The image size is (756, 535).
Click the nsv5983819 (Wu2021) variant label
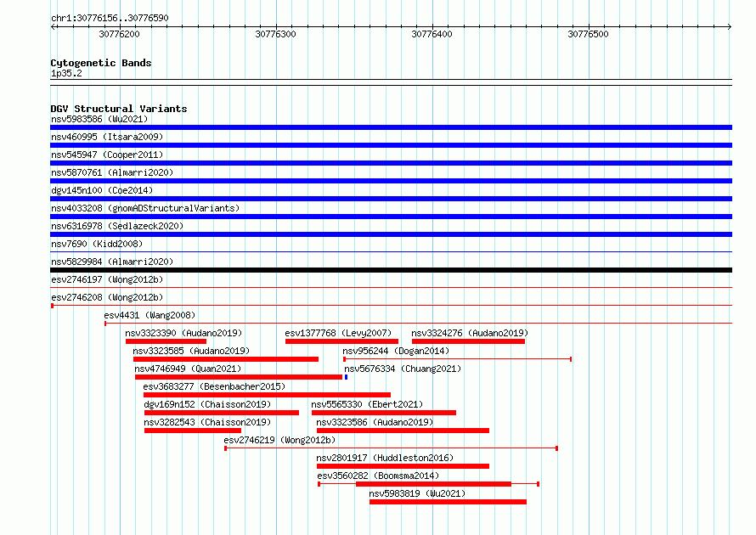418,493
